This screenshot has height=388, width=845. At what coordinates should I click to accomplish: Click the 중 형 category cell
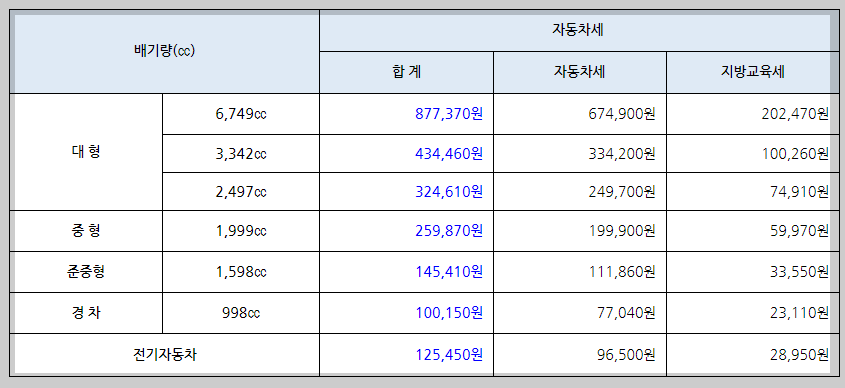(x=86, y=231)
